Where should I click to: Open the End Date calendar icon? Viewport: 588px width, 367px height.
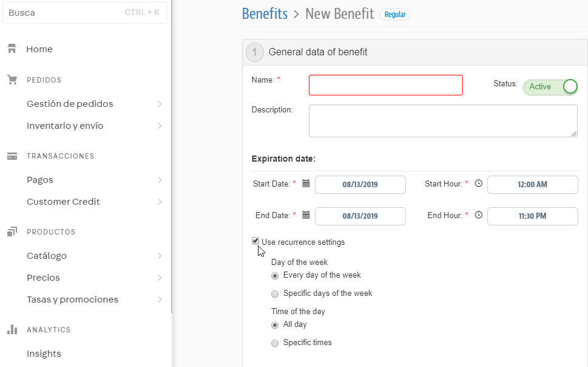pyautogui.click(x=306, y=215)
